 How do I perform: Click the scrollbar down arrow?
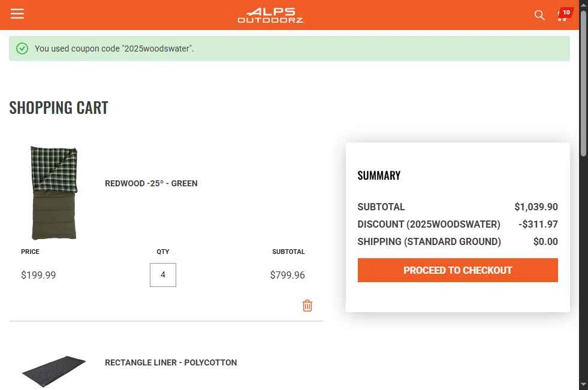[x=583, y=385]
